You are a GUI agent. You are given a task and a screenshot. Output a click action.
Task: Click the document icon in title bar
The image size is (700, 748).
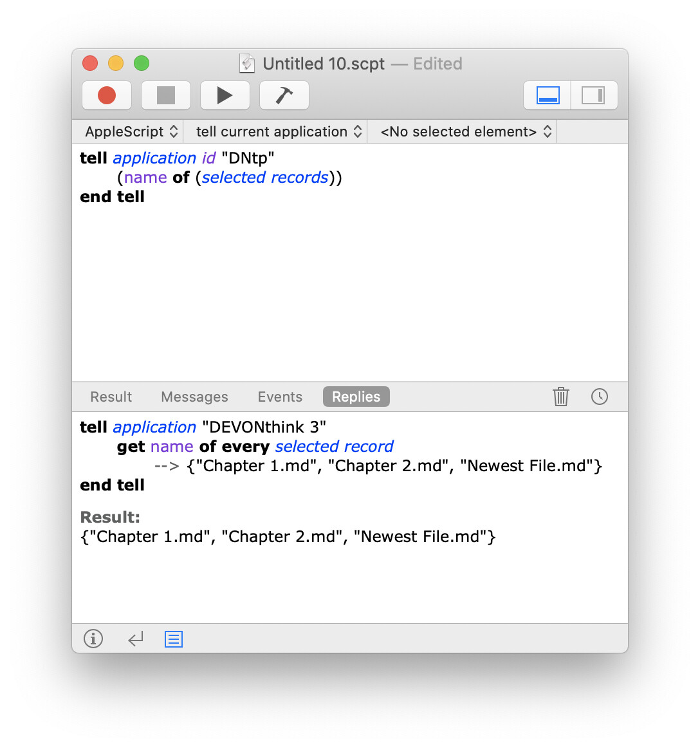pyautogui.click(x=247, y=63)
